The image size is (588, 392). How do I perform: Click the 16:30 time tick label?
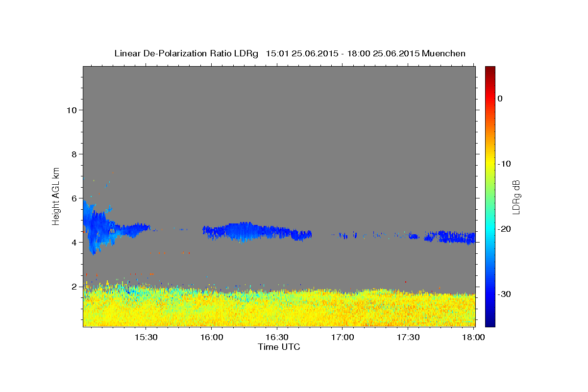(x=276, y=337)
